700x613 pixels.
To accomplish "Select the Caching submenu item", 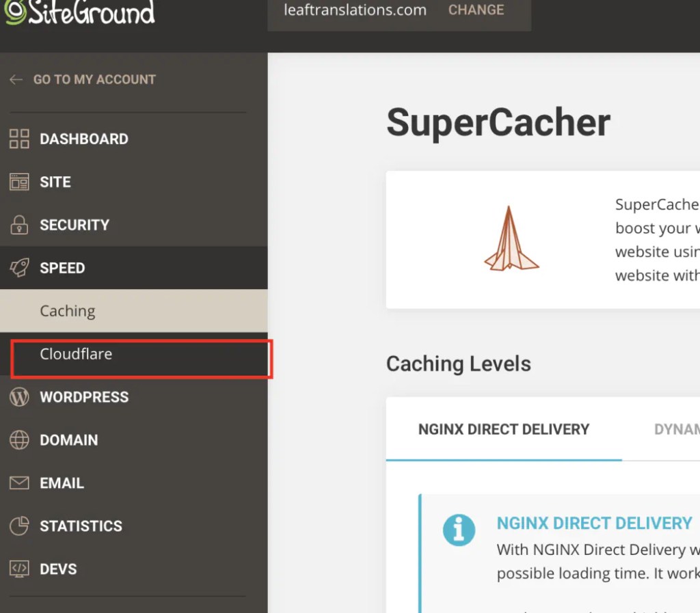I will tap(134, 310).
